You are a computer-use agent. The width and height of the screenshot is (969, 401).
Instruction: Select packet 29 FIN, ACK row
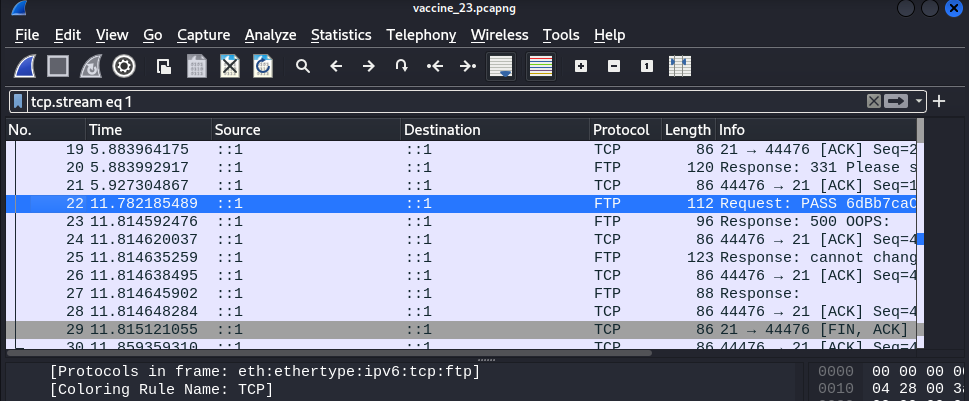(462, 329)
